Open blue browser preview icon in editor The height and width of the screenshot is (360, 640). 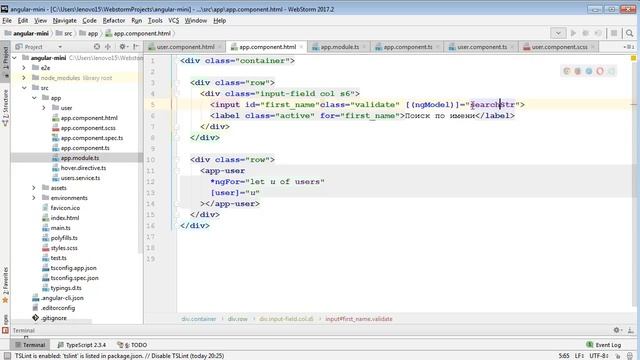(x=589, y=71)
